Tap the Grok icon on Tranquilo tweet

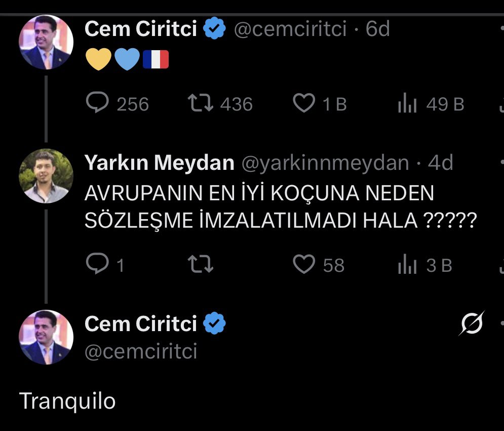(x=471, y=323)
